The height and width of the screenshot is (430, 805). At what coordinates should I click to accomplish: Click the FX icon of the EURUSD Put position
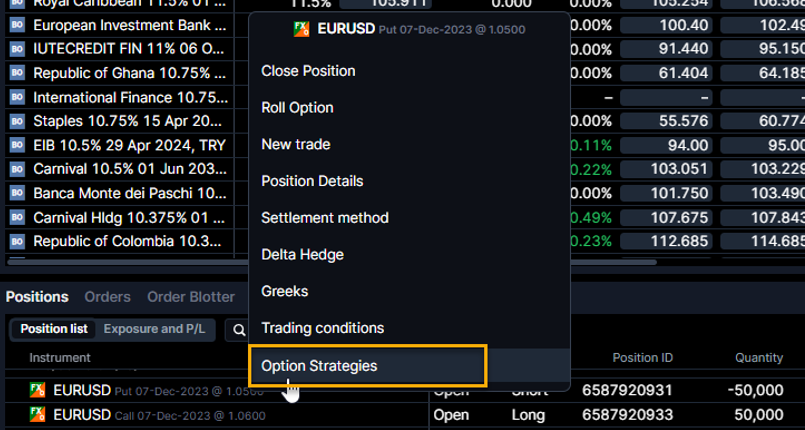click(37, 390)
